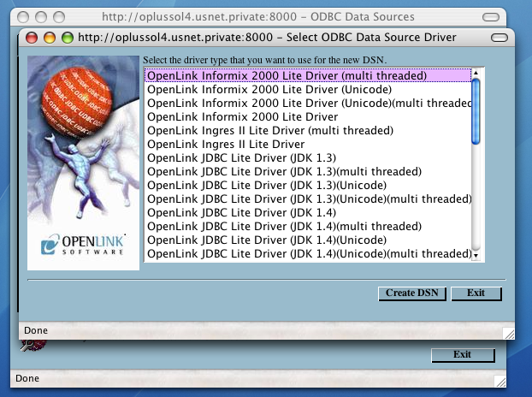The width and height of the screenshot is (532, 397).
Task: Click the driver list scroll down arrow
Action: [x=476, y=256]
